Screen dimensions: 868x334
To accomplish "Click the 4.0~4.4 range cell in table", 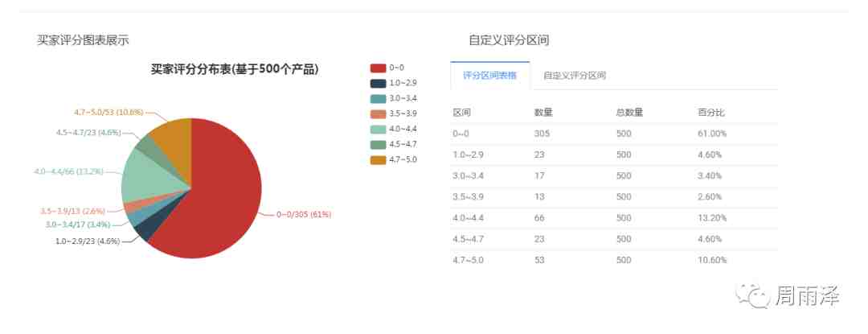I will point(469,217).
